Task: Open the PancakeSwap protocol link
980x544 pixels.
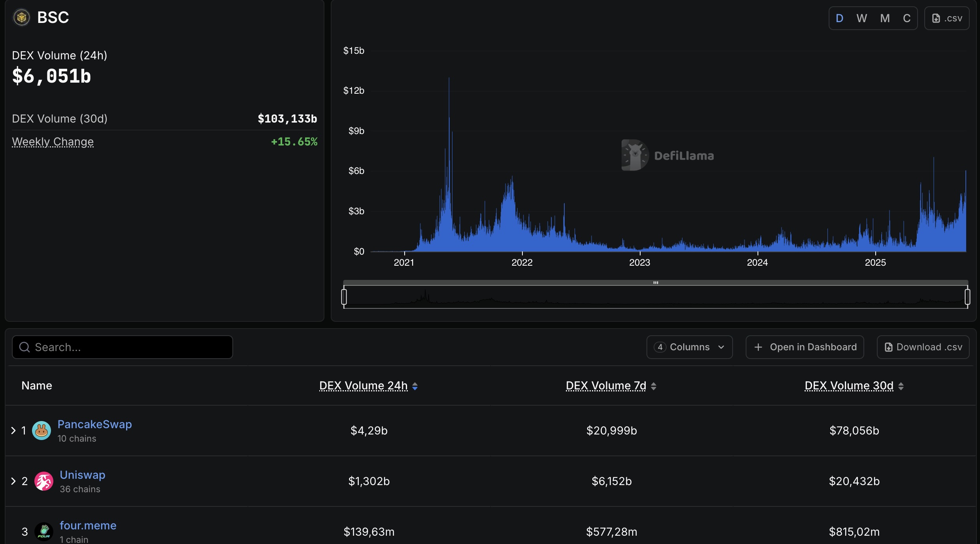Action: tap(95, 424)
